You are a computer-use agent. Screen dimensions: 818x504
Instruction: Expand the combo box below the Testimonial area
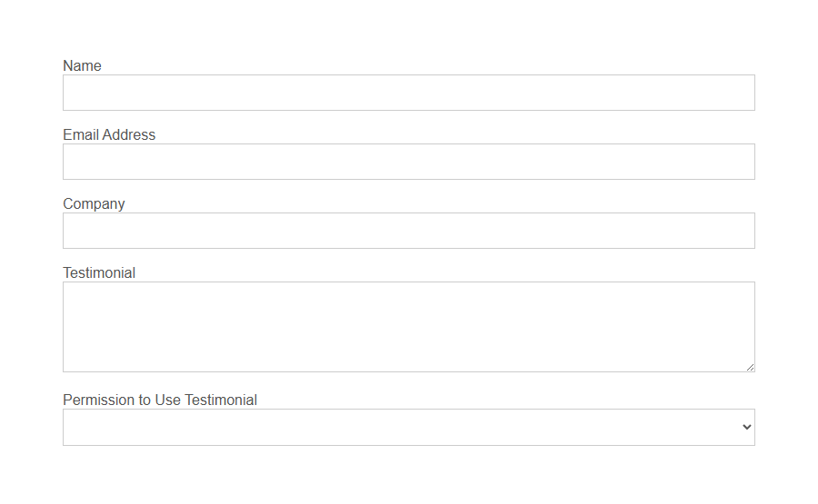click(408, 427)
